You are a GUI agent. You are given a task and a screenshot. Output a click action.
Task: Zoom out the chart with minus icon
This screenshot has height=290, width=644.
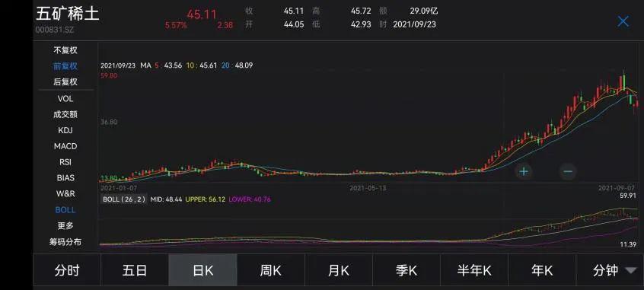[568, 171]
